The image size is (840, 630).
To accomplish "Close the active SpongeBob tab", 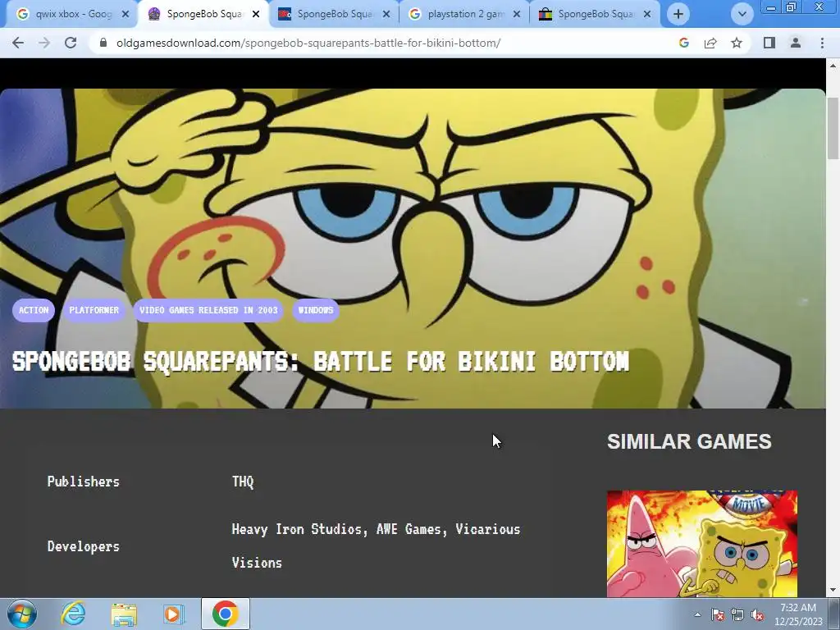I will coord(256,14).
